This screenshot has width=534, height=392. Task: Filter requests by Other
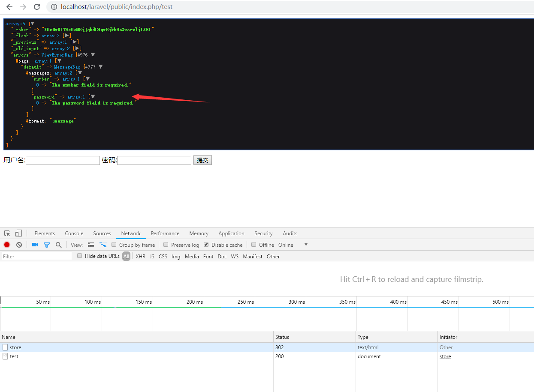(x=273, y=257)
